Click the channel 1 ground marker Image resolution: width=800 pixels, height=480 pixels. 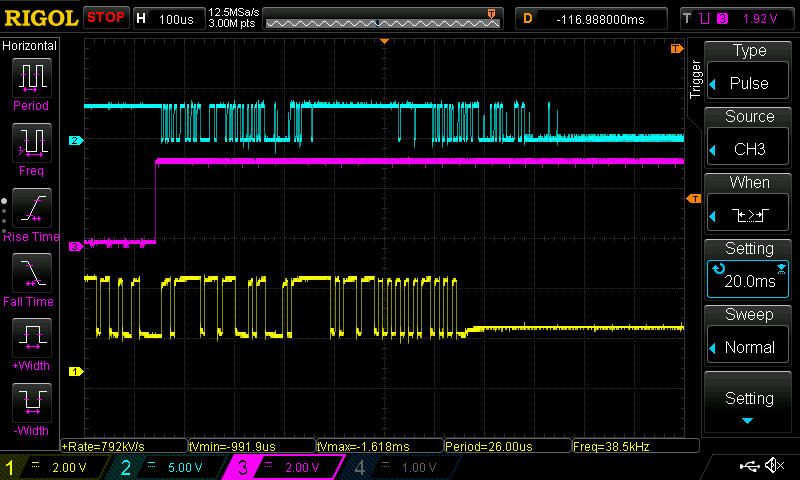pyautogui.click(x=76, y=371)
